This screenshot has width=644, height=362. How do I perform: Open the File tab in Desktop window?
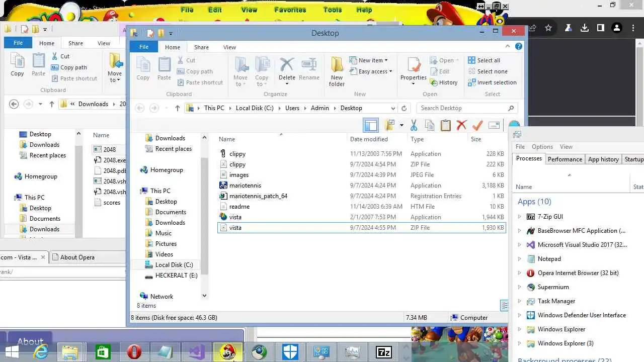pos(144,47)
